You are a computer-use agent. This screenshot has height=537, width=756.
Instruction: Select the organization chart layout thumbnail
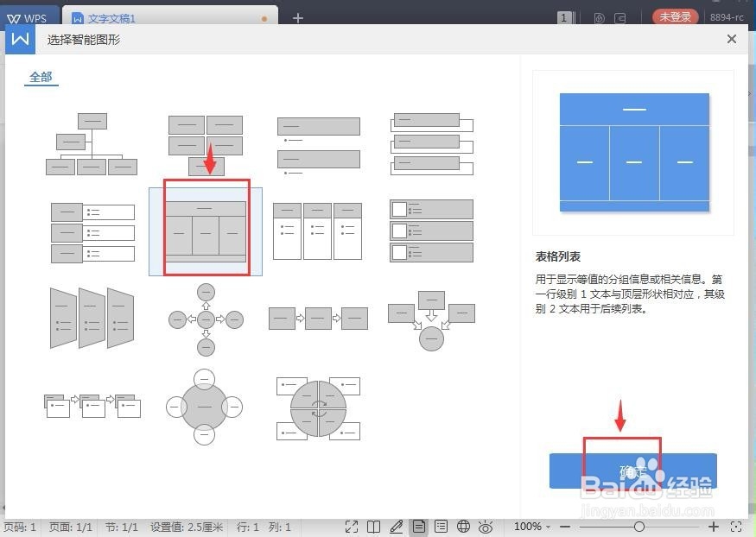coord(92,144)
